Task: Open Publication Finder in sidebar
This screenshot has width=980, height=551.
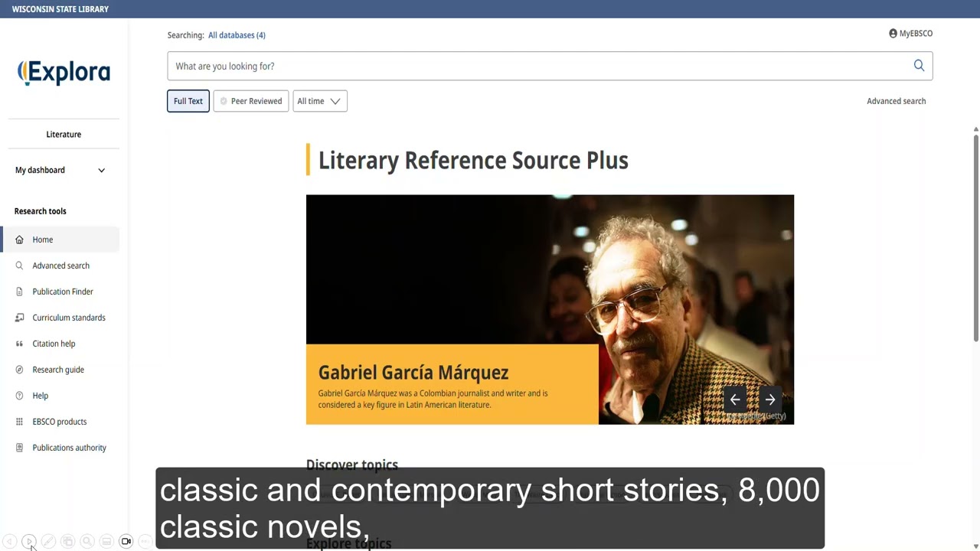Action: [x=63, y=292]
